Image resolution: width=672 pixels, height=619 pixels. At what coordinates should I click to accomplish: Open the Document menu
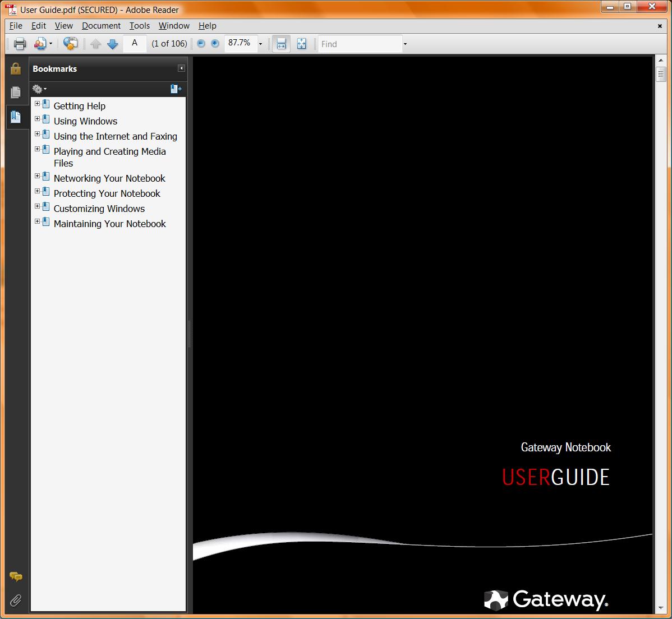click(101, 26)
